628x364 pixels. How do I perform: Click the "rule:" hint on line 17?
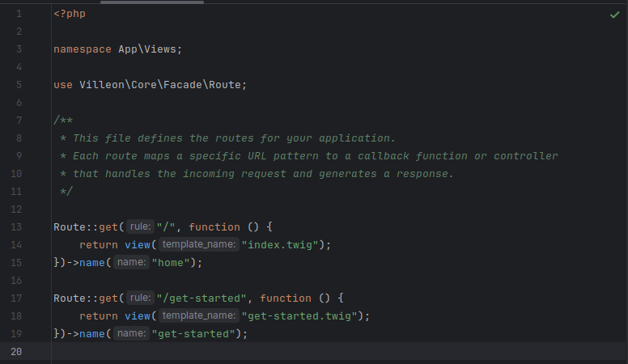point(140,298)
